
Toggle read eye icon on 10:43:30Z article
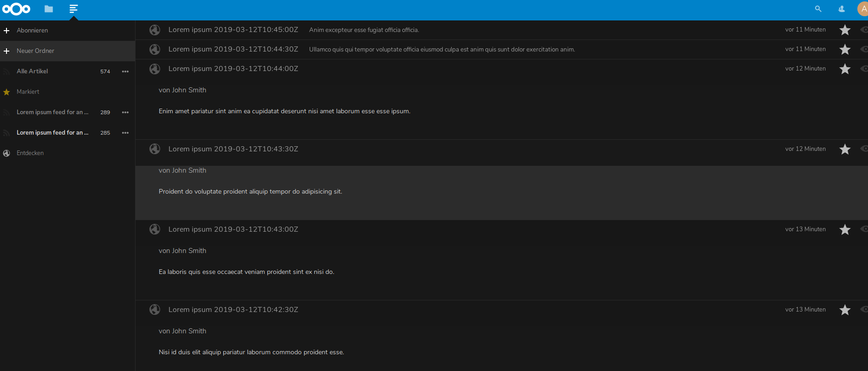[x=864, y=149]
